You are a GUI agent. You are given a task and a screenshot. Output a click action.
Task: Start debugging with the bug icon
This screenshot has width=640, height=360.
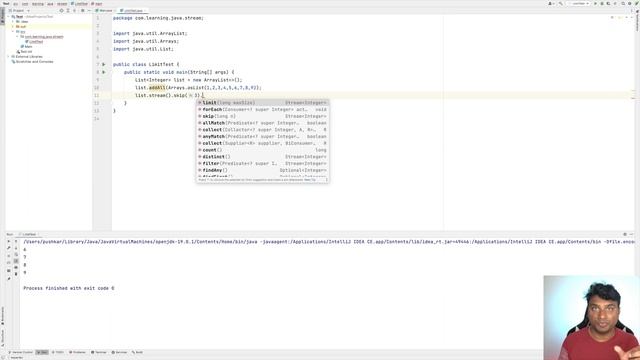602,4
